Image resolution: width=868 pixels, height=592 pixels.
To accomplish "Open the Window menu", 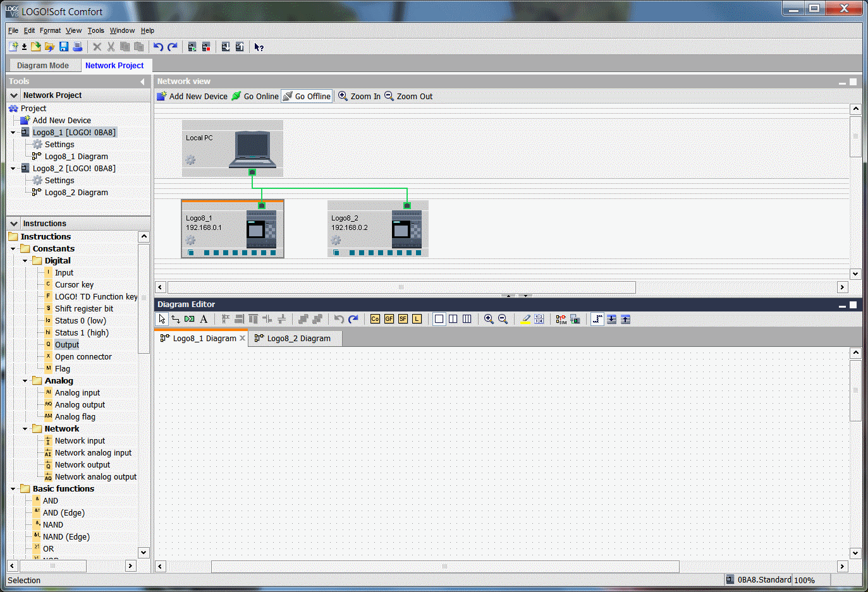I will (122, 30).
